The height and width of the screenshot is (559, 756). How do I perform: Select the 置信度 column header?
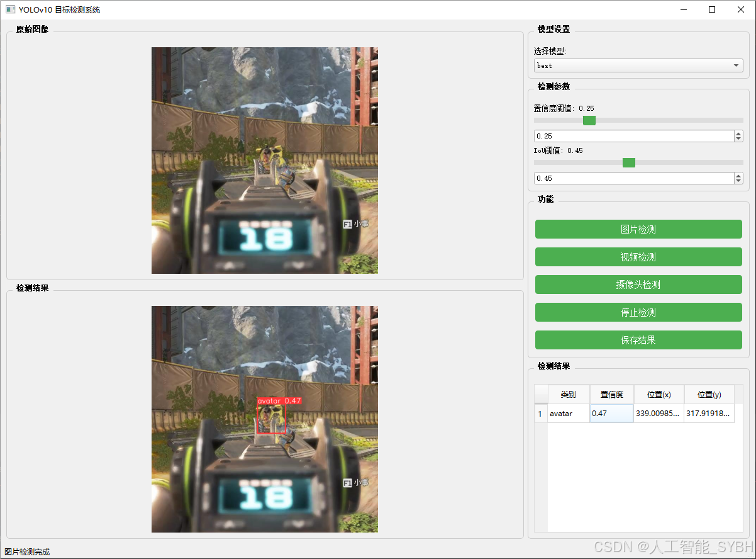pyautogui.click(x=612, y=395)
